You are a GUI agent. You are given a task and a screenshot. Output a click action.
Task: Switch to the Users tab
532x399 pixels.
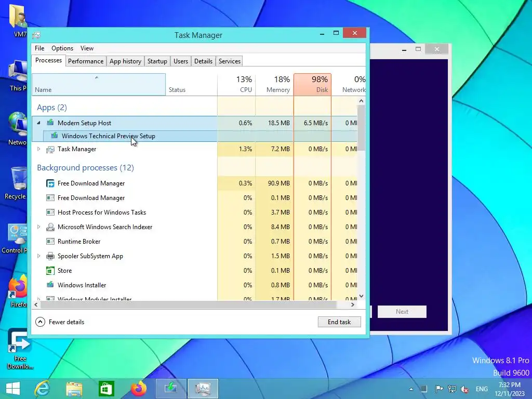tap(180, 61)
